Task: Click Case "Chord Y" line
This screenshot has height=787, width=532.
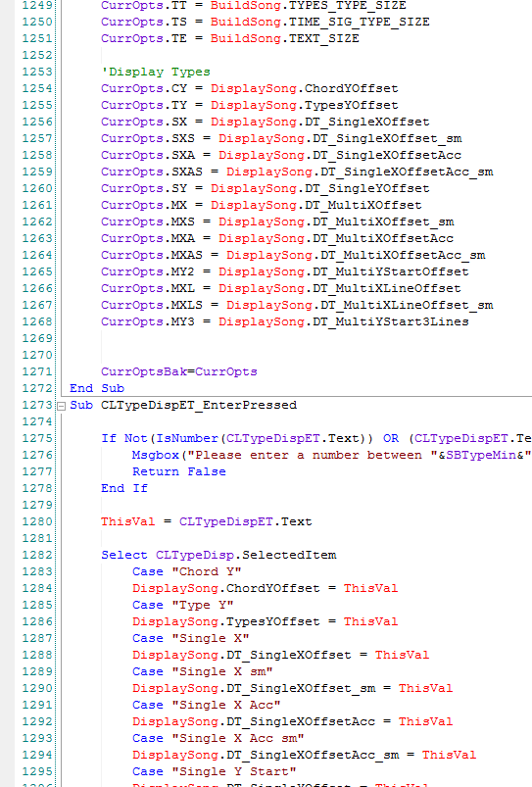Action: point(187,571)
